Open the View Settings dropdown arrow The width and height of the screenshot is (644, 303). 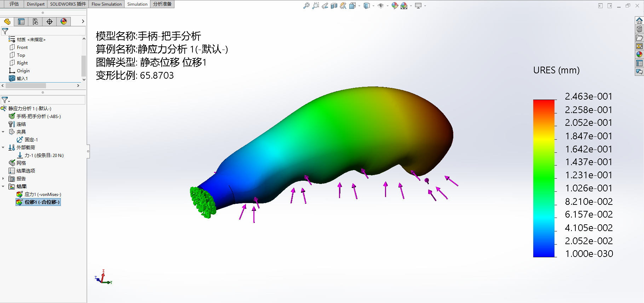pyautogui.click(x=425, y=6)
